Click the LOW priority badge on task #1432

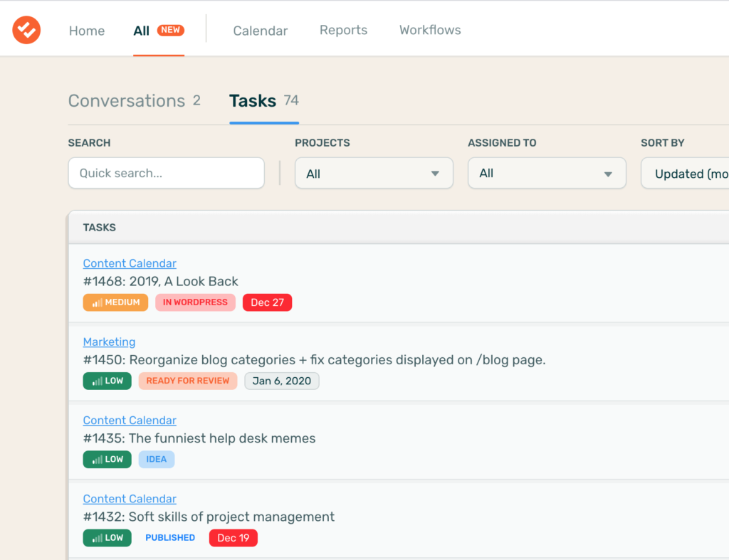[x=107, y=538]
